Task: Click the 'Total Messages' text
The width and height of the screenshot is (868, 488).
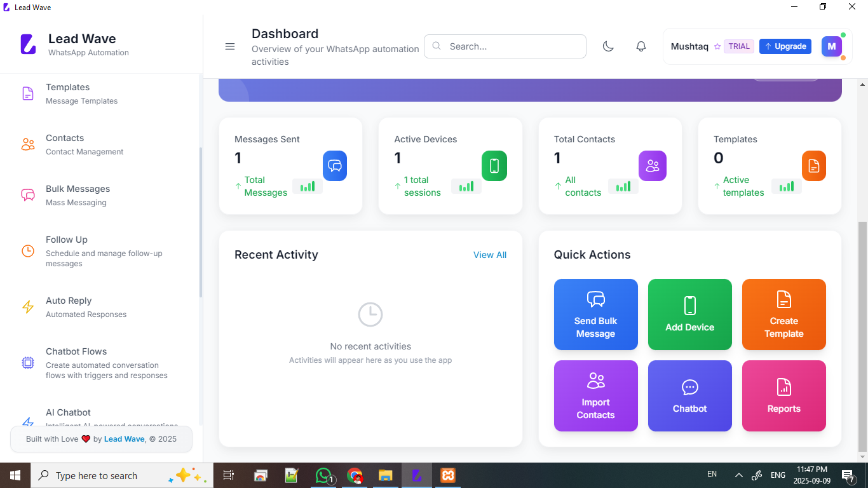Action: click(266, 186)
